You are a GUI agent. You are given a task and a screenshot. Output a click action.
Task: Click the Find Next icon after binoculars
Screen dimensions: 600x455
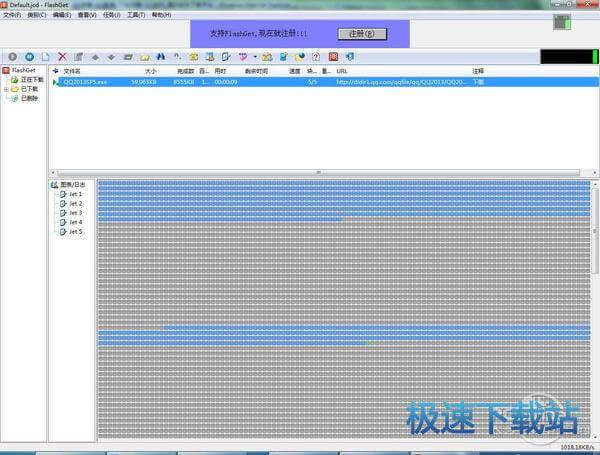[177, 57]
